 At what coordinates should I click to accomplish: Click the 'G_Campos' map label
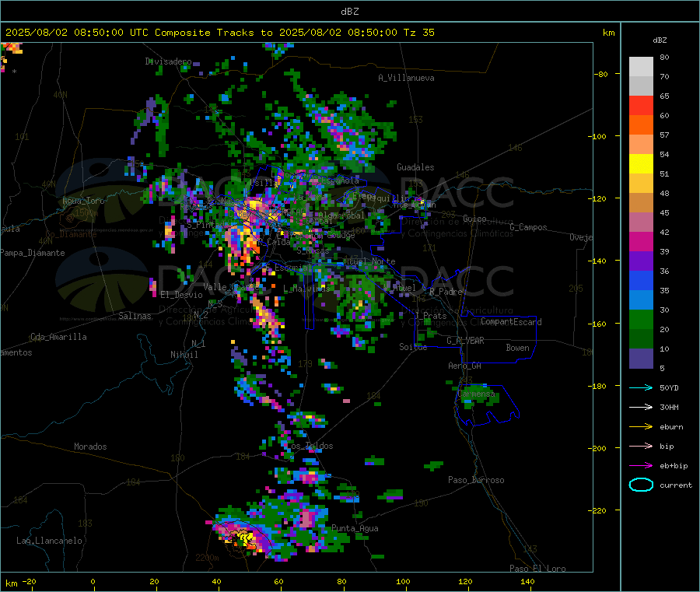click(528, 227)
